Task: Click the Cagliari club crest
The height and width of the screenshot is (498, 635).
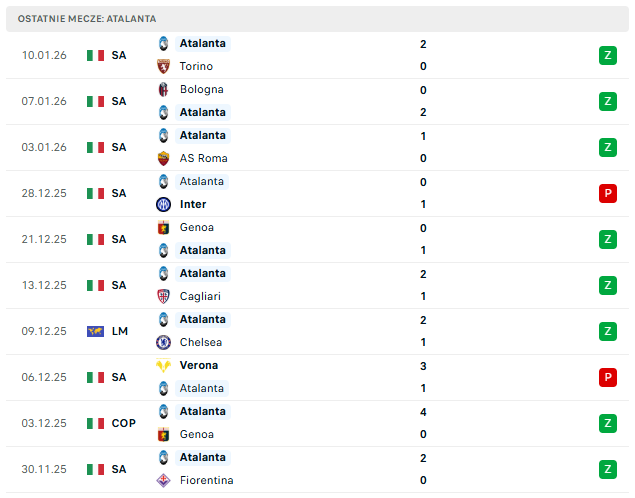Action: (x=163, y=296)
